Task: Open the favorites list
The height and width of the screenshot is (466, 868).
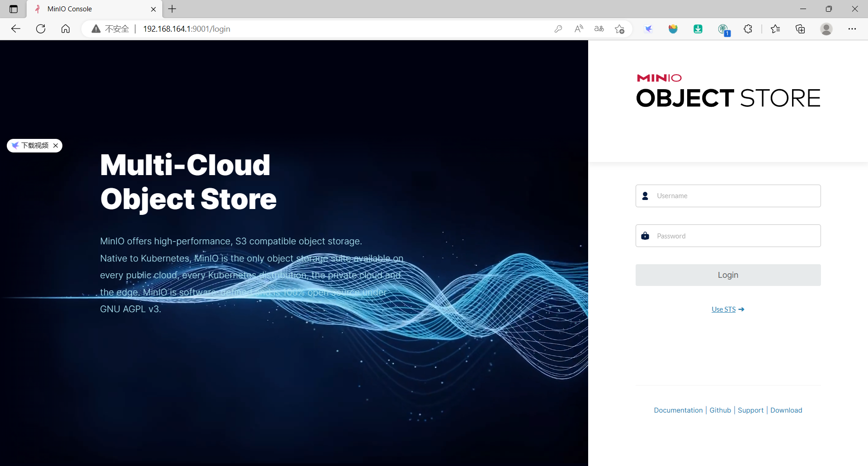Action: 775,29
